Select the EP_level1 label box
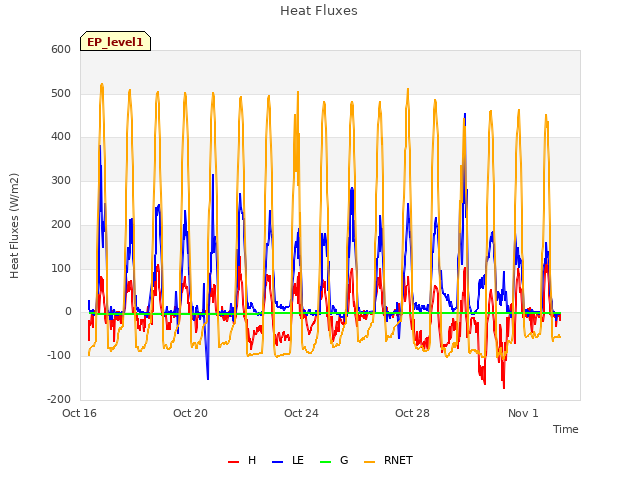Image resolution: width=640 pixels, height=480 pixels. 116,41
